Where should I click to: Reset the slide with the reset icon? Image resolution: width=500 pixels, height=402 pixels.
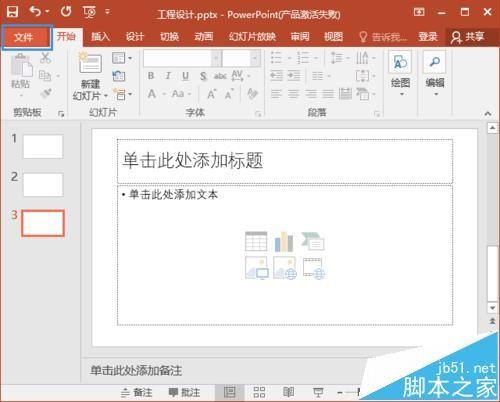pos(118,76)
